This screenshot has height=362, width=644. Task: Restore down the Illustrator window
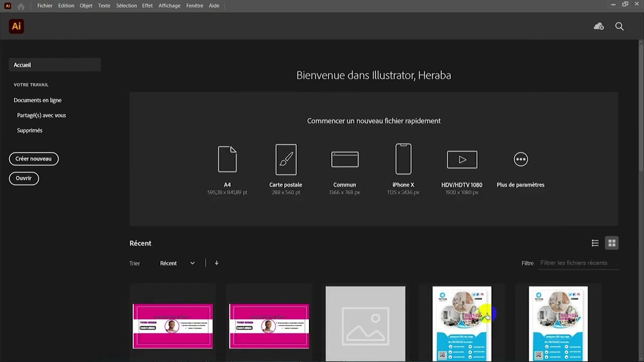625,4
